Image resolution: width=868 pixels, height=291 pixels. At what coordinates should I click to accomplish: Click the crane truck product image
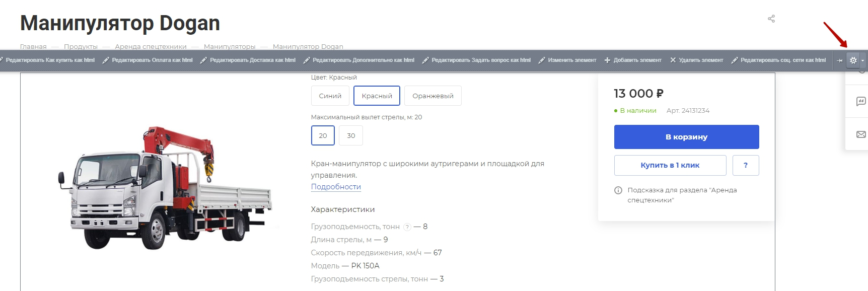click(165, 187)
